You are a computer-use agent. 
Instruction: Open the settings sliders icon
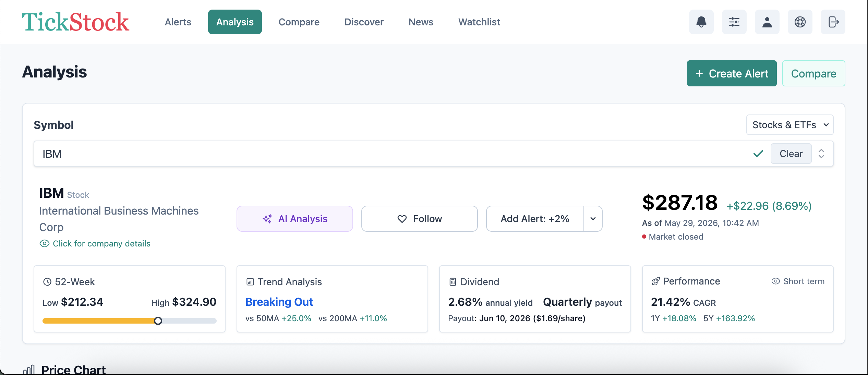(734, 22)
